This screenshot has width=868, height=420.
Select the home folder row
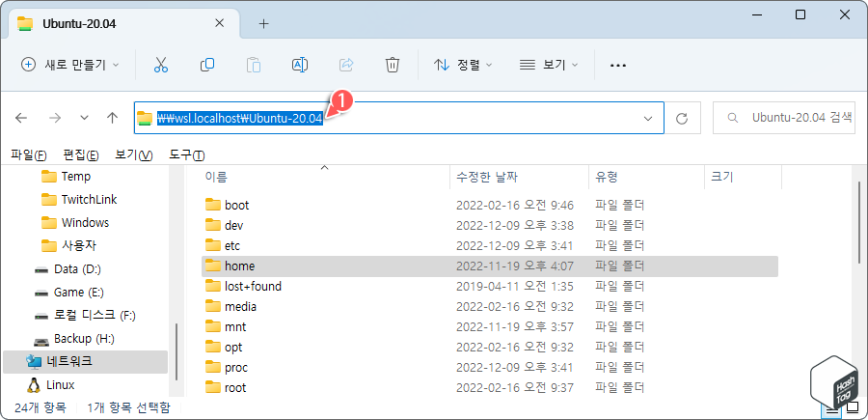(x=490, y=266)
